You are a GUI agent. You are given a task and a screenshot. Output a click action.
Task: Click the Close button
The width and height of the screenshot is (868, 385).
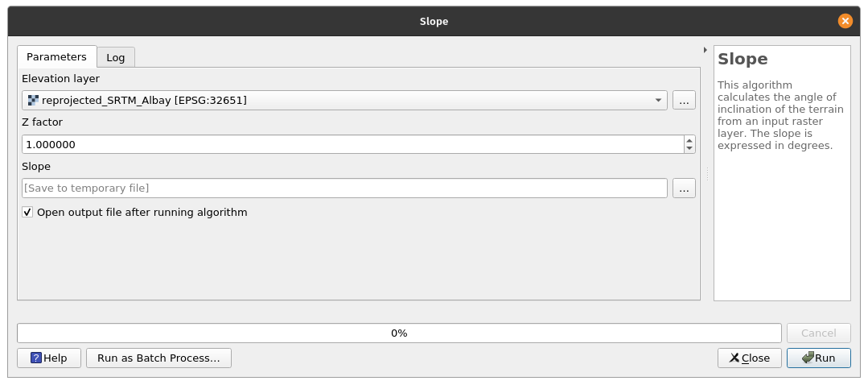click(750, 358)
